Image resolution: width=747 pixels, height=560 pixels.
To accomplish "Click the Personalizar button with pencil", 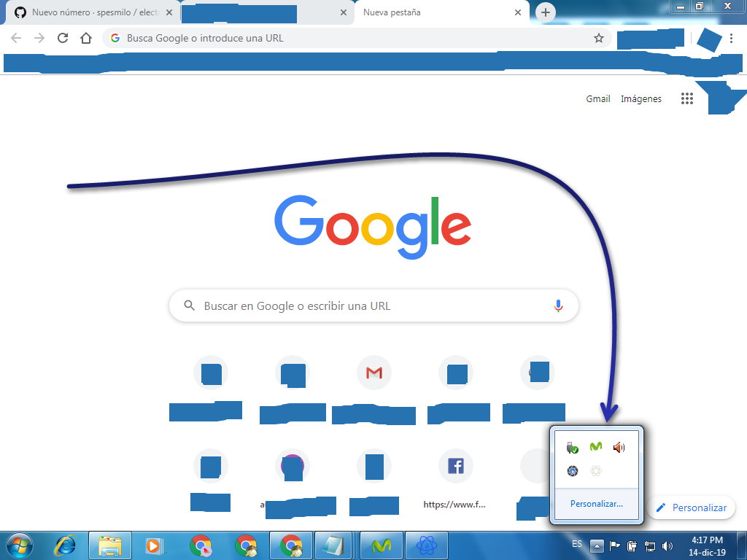I will (x=692, y=507).
